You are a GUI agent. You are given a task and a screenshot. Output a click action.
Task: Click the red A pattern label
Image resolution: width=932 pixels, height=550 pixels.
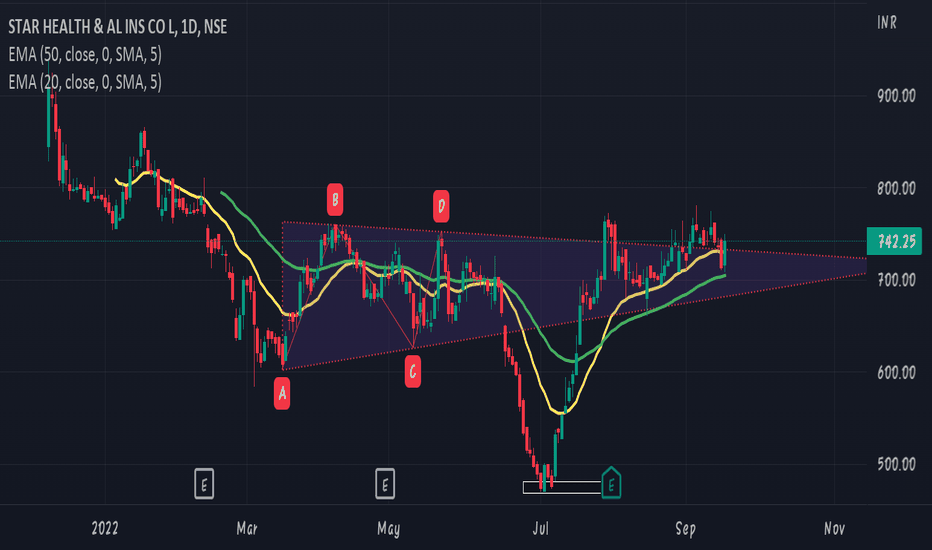pyautogui.click(x=282, y=394)
